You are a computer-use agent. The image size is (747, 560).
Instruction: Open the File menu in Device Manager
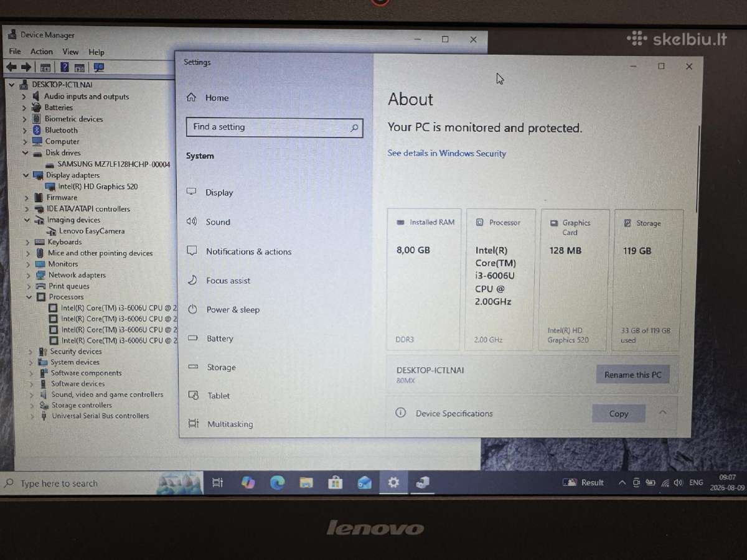click(x=15, y=52)
